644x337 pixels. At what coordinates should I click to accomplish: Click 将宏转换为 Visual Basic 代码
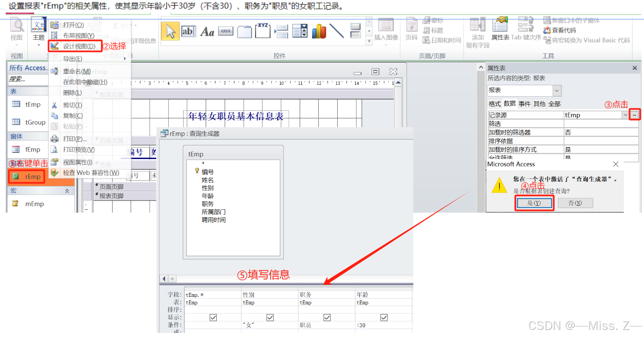point(587,40)
